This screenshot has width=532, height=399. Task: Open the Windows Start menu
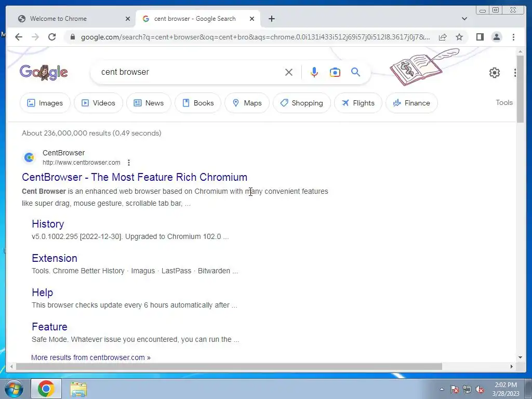(14, 389)
